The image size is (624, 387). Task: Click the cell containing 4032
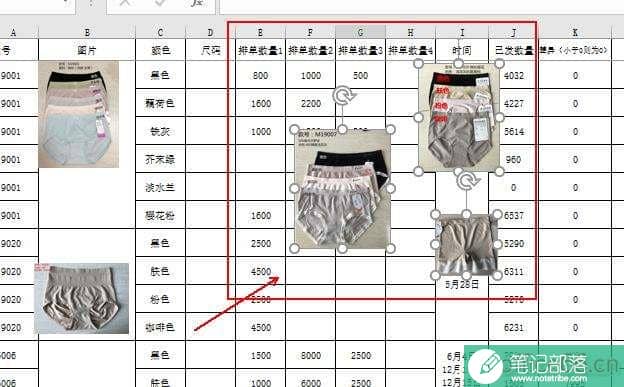(x=513, y=75)
